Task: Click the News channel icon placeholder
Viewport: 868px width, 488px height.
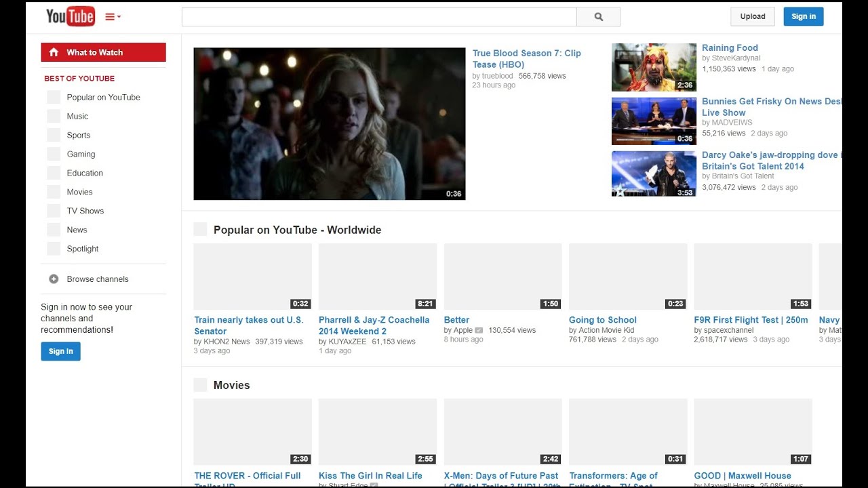Action: [x=54, y=230]
